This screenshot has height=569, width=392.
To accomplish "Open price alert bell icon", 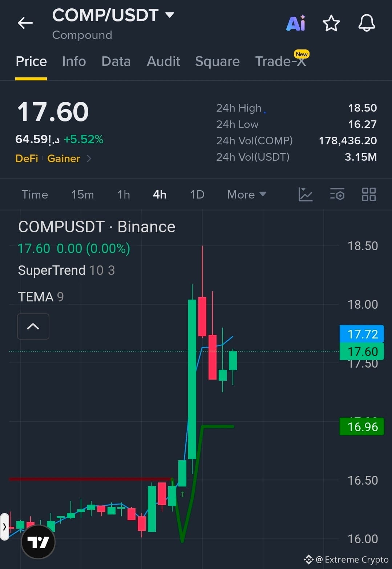I will pyautogui.click(x=367, y=23).
